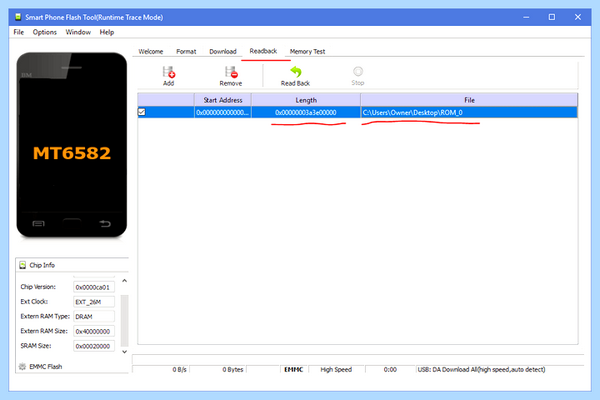Click the EMMC Flash gear icon
The image size is (600, 400).
pyautogui.click(x=22, y=366)
